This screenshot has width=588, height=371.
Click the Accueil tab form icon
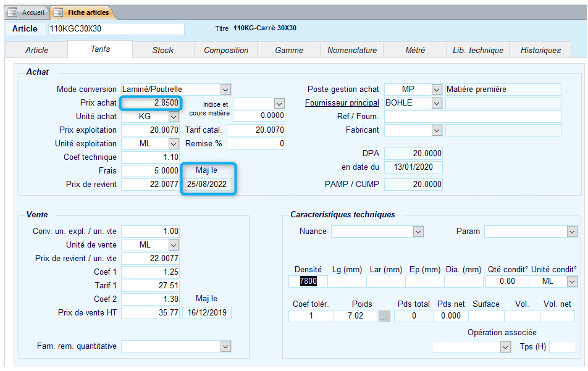(12, 12)
